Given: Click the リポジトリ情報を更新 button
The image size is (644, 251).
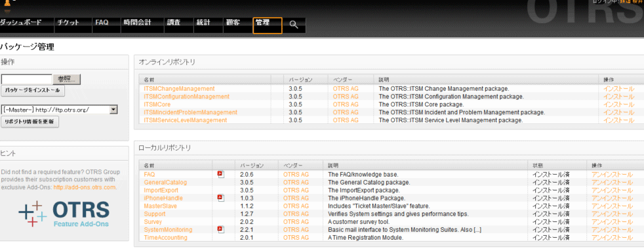Looking at the screenshot, I should (x=30, y=122).
